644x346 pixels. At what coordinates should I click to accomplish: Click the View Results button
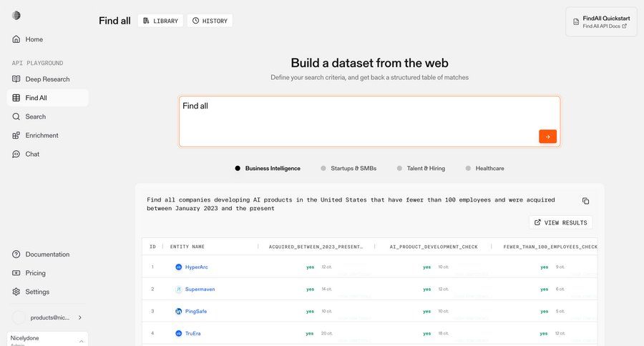pos(560,222)
